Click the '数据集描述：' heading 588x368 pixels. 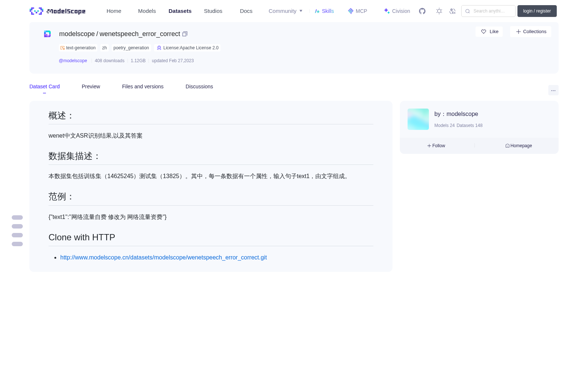coord(75,156)
